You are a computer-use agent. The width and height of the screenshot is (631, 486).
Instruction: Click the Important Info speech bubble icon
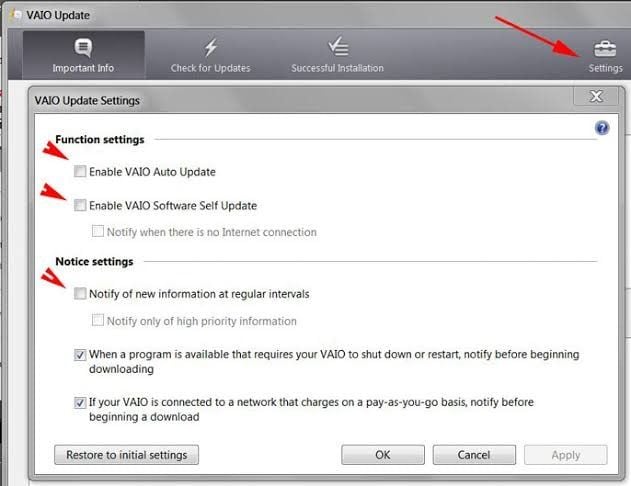pyautogui.click(x=83, y=47)
